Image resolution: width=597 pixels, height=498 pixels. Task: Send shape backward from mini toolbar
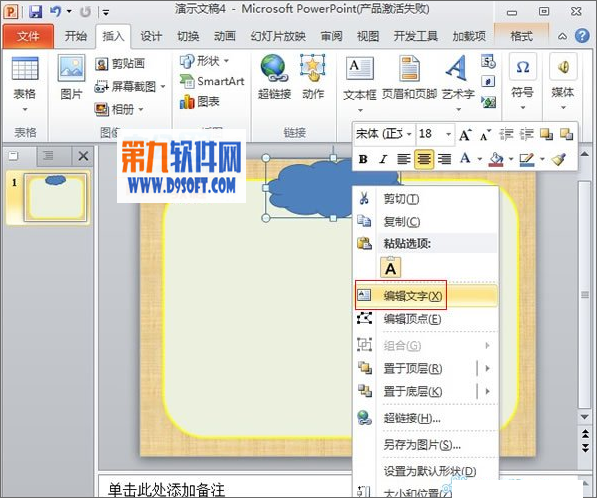(567, 134)
